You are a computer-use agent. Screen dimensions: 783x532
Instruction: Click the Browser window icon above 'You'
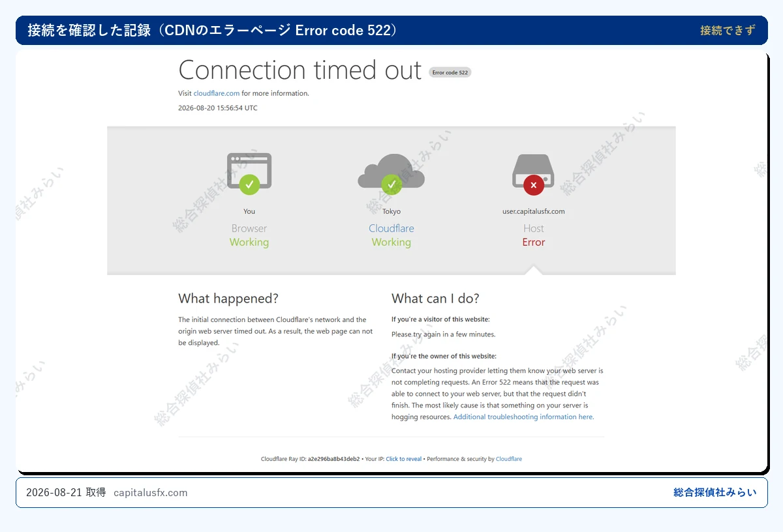point(249,173)
